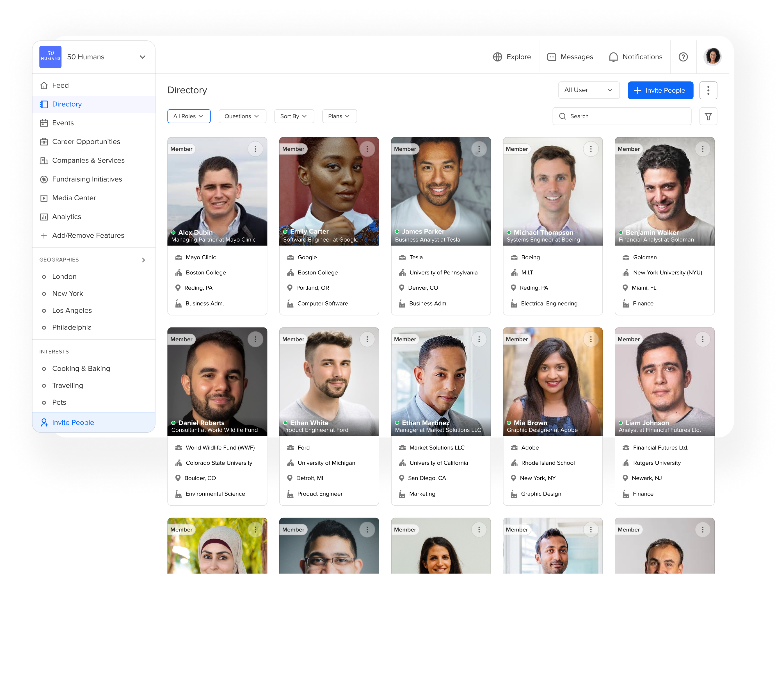The height and width of the screenshot is (683, 784).
Task: Click the Ethan White name label
Action: pyautogui.click(x=309, y=423)
